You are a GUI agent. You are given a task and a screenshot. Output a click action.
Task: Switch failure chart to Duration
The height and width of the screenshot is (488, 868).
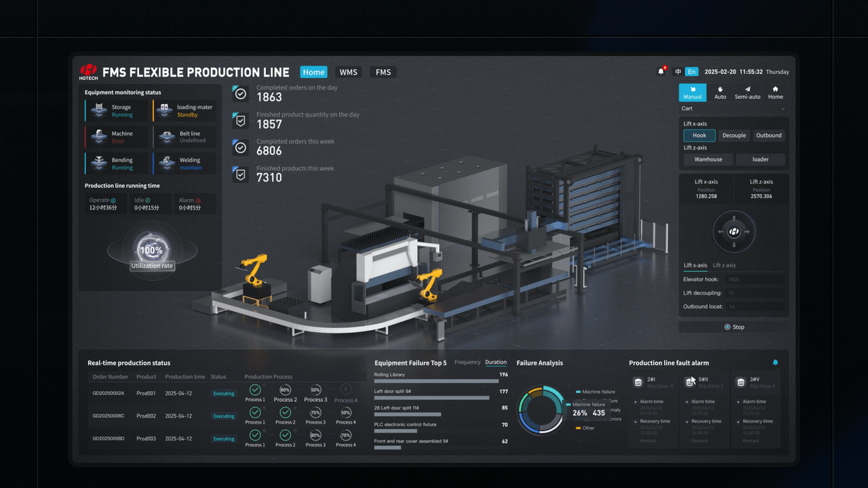(496, 363)
